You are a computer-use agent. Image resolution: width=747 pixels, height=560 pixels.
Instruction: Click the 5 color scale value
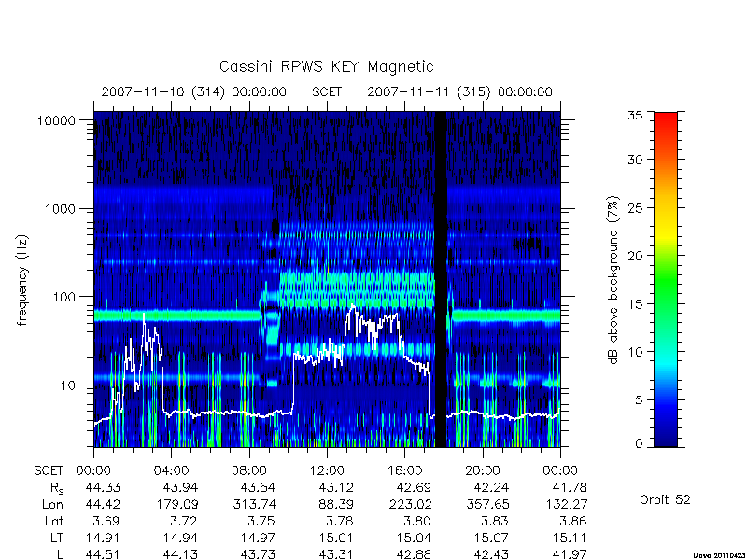click(640, 399)
